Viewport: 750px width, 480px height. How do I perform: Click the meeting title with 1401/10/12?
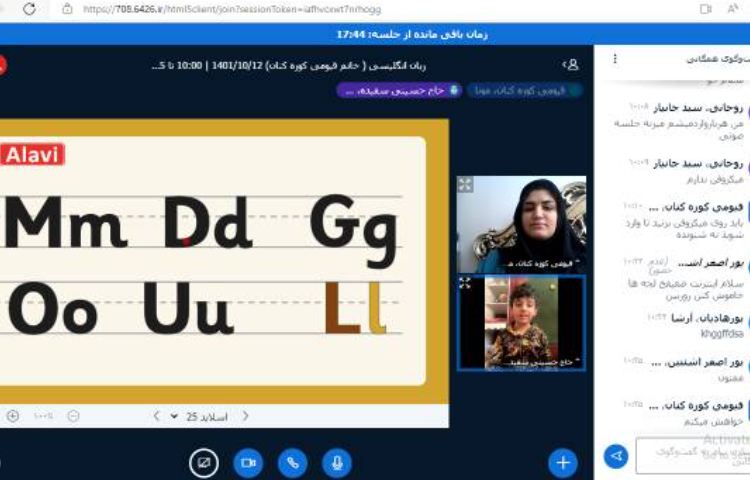288,65
